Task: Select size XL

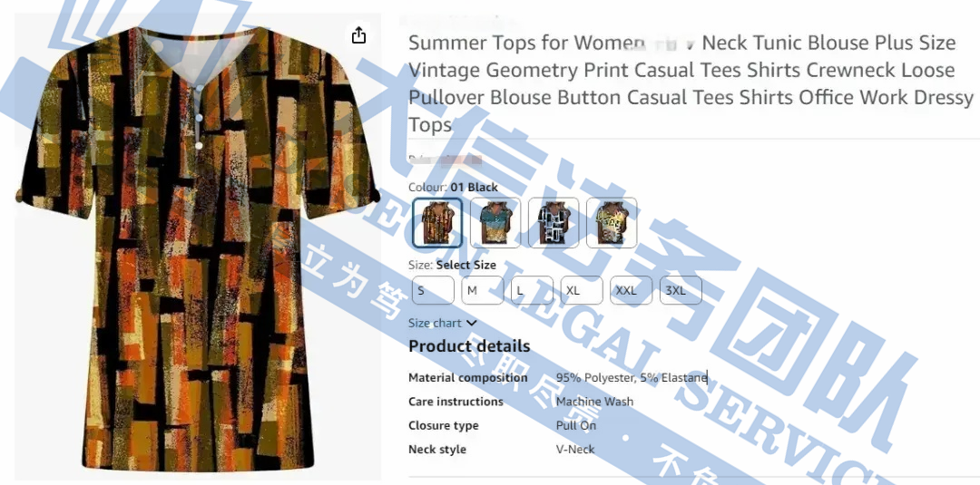Action: click(582, 290)
